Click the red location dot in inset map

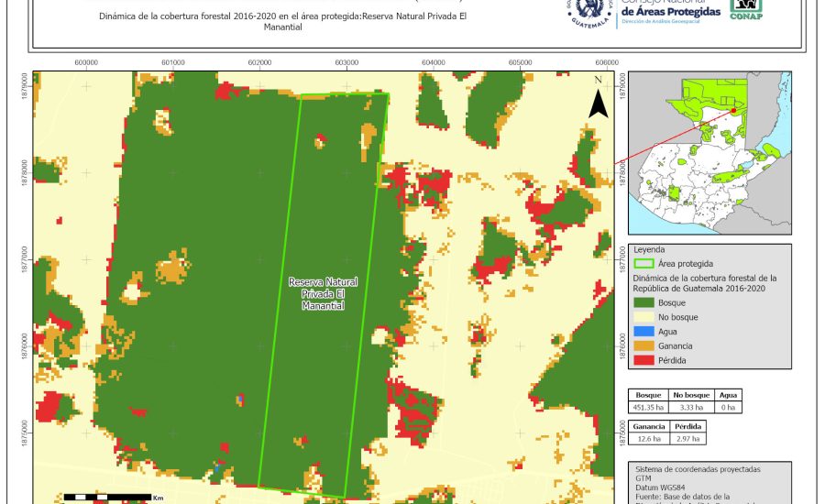(x=733, y=111)
